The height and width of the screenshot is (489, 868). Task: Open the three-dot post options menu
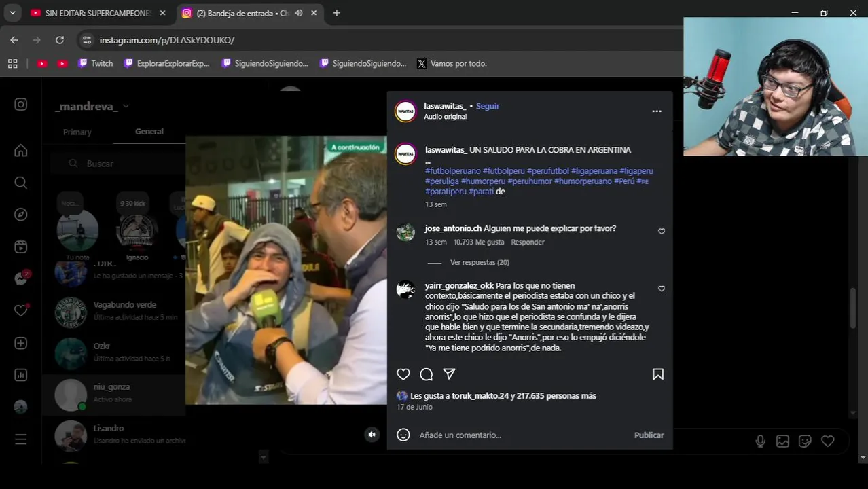tap(657, 111)
